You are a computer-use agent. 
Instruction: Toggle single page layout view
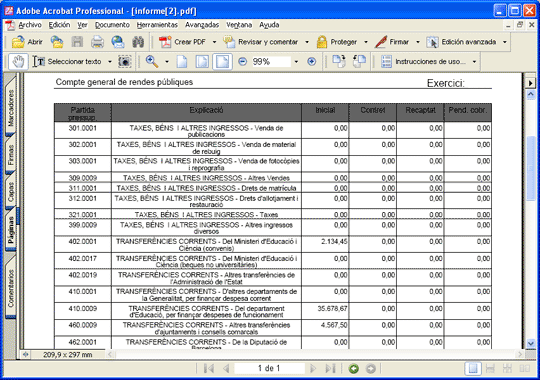click(473, 369)
